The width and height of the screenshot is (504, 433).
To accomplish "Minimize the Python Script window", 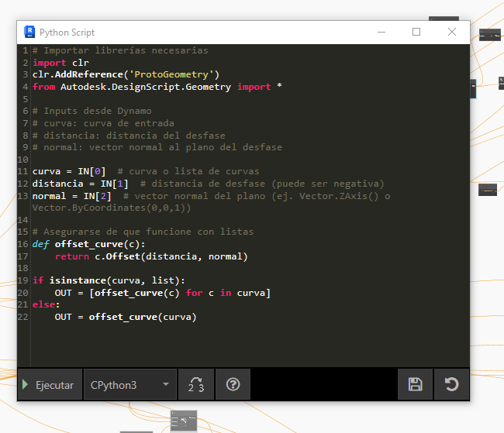I will pos(381,32).
